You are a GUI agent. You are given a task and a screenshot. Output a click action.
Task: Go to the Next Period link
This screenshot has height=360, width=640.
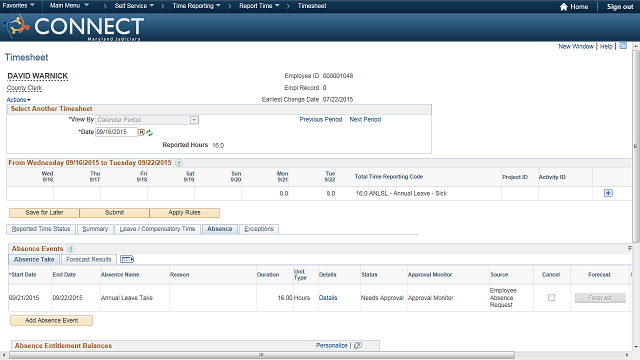(x=365, y=120)
